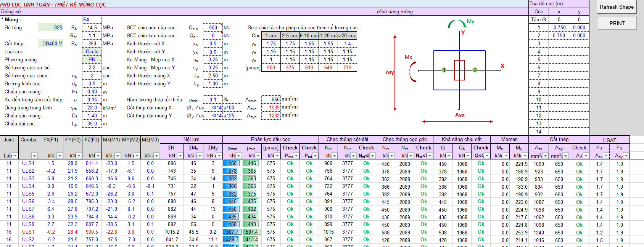This screenshot has width=644, height=247.
Task: Select the footing height Hf cell 0.80
Action: (92, 91)
